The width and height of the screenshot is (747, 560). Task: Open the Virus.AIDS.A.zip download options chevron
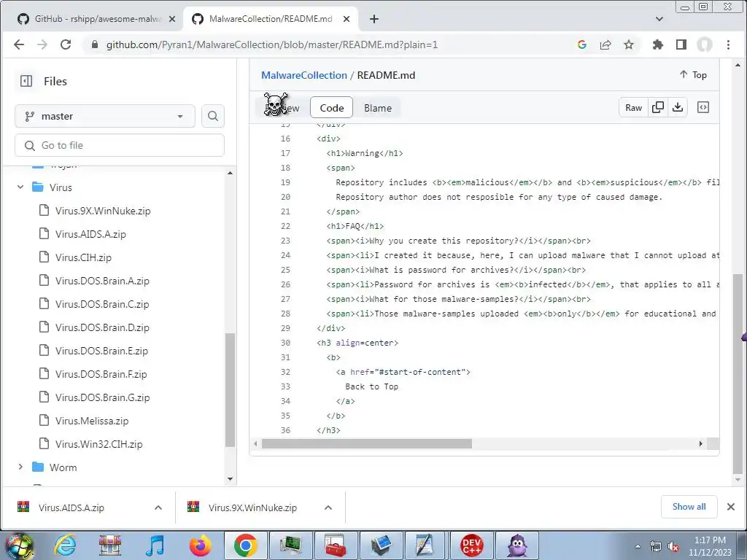[x=158, y=507]
